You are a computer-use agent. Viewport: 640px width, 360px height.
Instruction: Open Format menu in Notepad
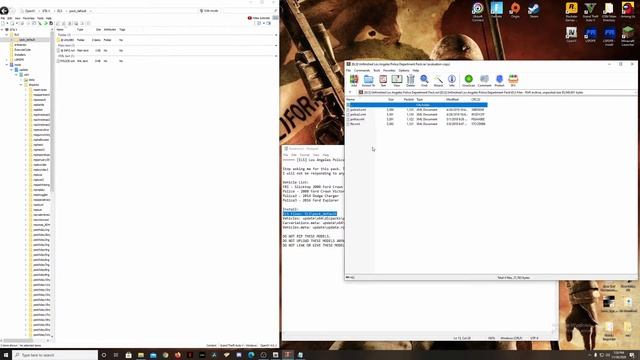(305, 155)
